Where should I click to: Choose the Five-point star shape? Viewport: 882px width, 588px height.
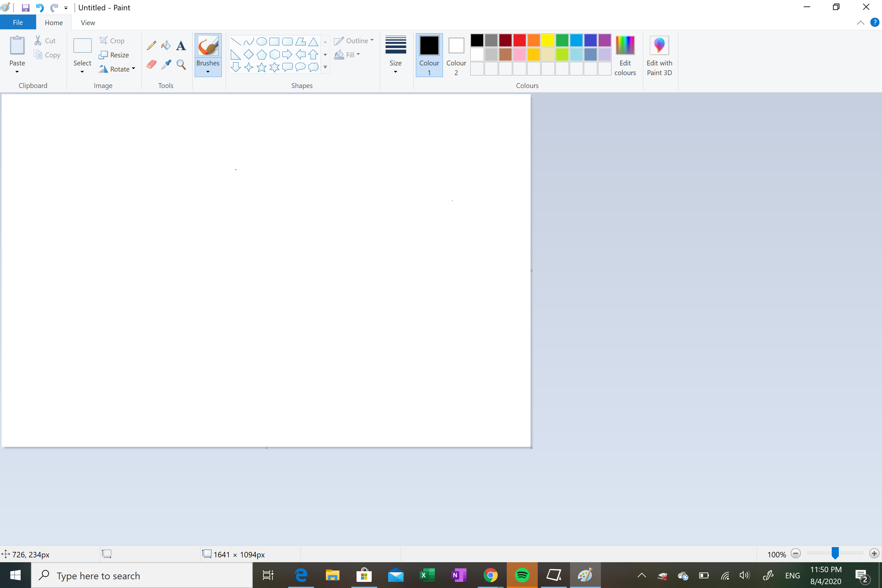click(x=261, y=67)
